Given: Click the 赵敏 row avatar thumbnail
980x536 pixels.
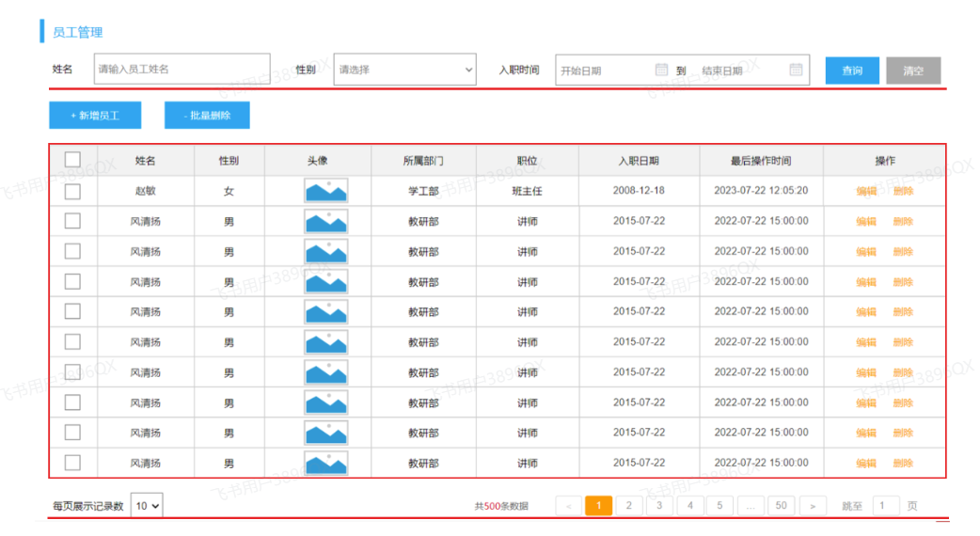Looking at the screenshot, I should click(x=325, y=191).
